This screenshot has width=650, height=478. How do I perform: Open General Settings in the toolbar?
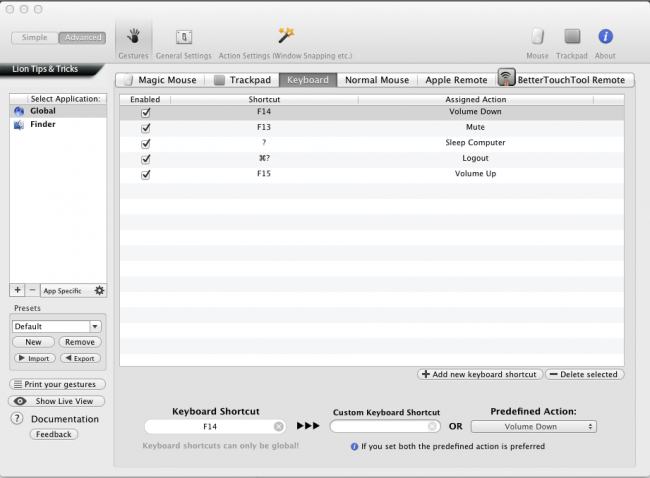click(x=184, y=43)
